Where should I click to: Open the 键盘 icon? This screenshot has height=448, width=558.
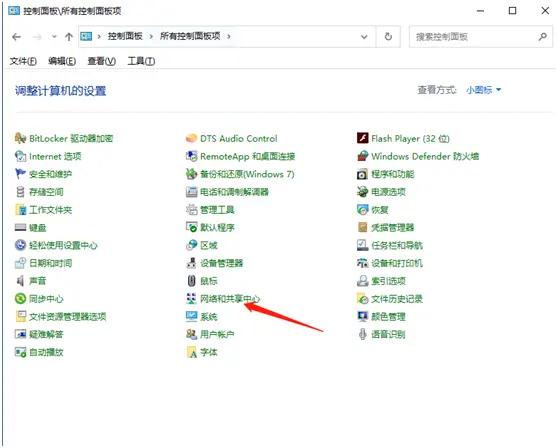20,227
